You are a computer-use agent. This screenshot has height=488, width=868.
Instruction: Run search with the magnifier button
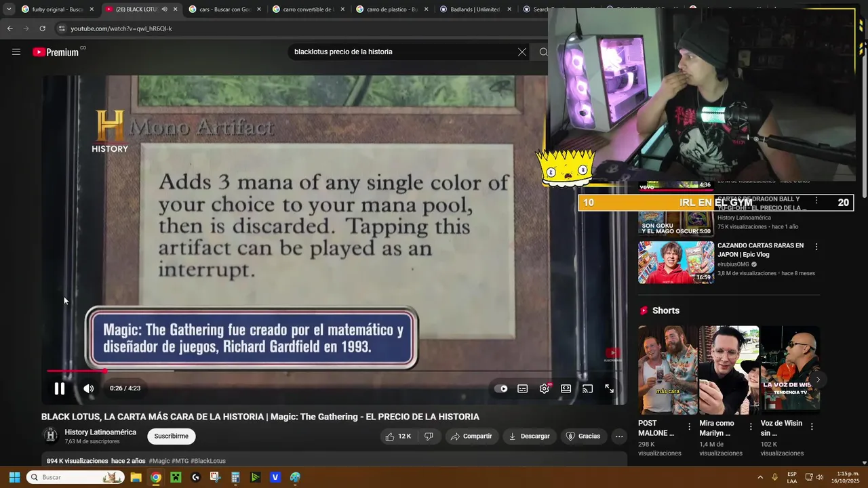[543, 52]
